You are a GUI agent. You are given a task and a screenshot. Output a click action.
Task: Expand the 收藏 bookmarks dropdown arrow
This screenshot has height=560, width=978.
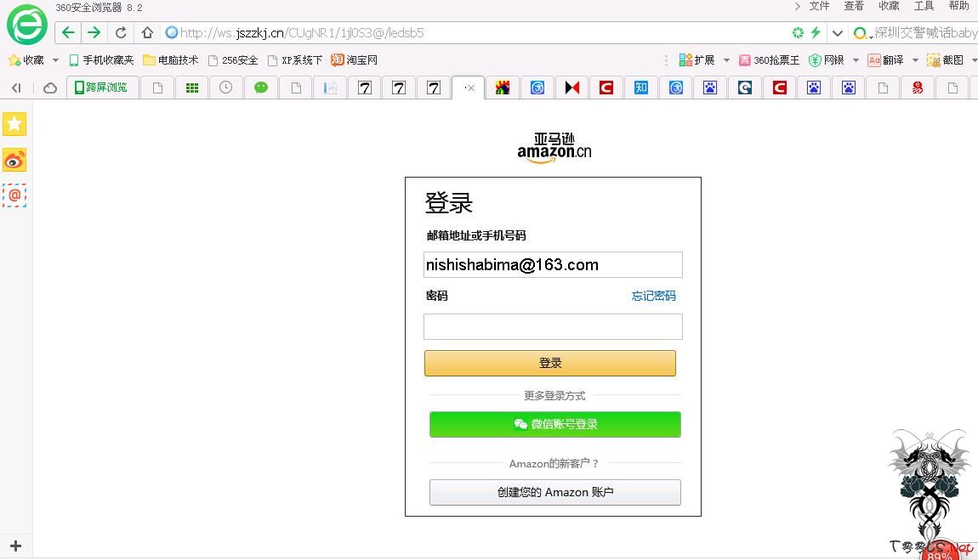(56, 60)
